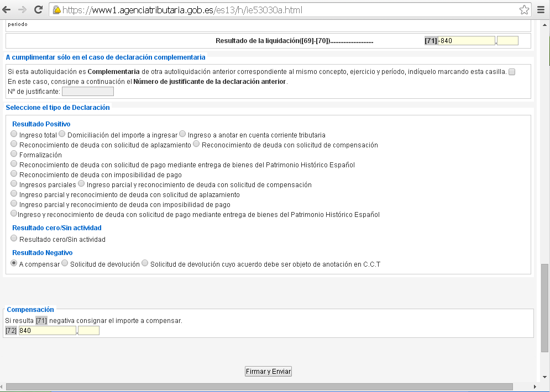Click the horizontal scrollbar thumb
The image size is (550, 392).
click(259, 386)
